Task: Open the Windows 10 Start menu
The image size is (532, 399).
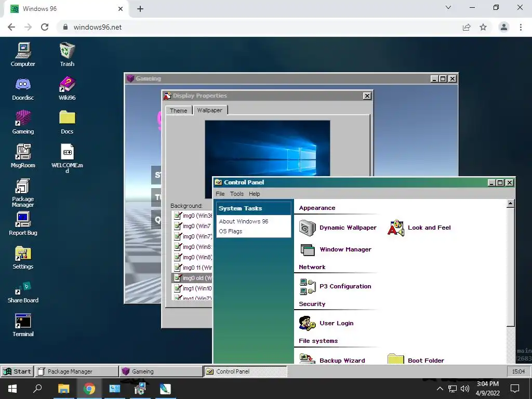Action: click(x=12, y=389)
